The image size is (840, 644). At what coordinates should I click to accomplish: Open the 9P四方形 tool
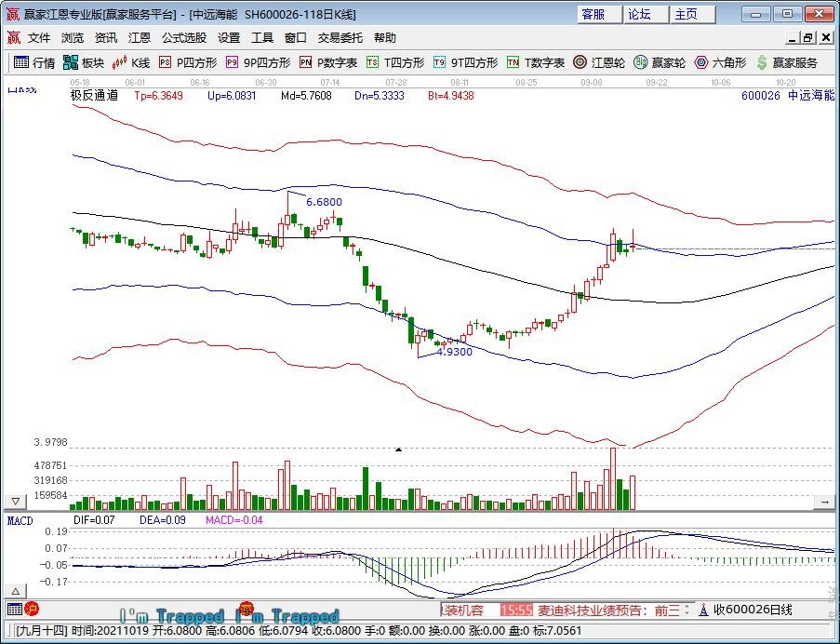[x=258, y=62]
